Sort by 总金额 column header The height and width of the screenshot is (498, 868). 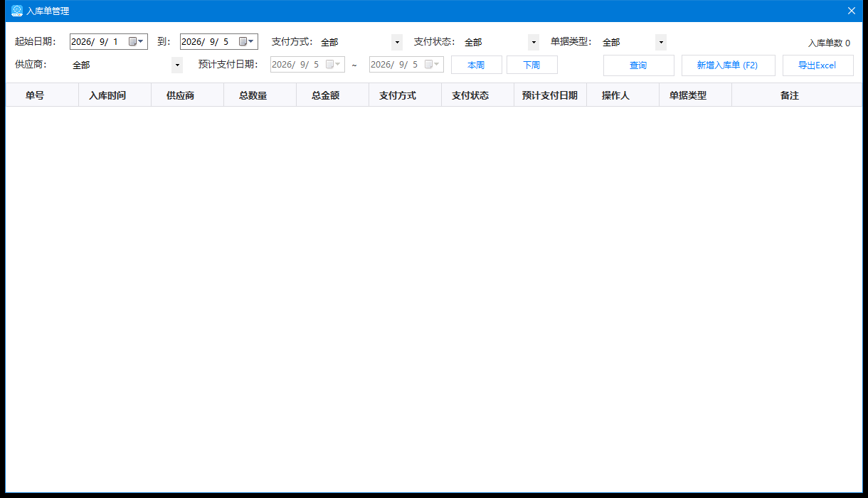pos(332,95)
